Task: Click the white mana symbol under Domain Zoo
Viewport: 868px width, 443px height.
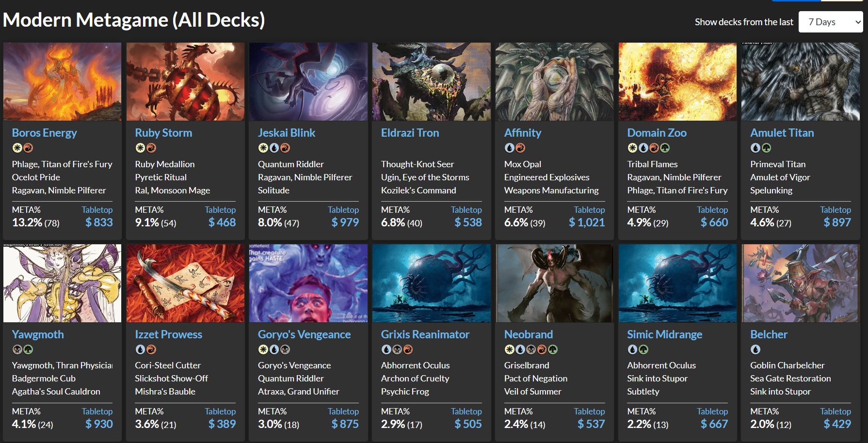Action: pos(632,148)
